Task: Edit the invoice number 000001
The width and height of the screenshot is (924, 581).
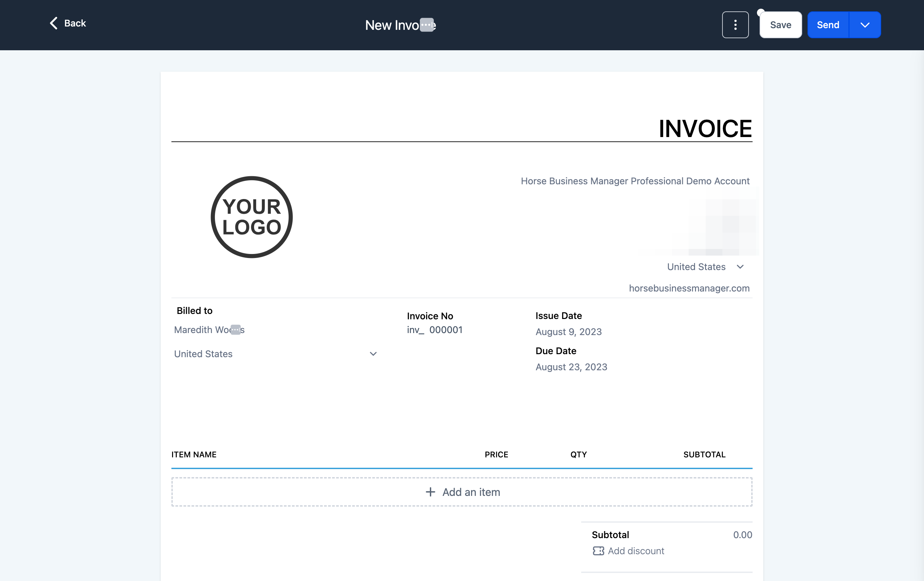Action: [446, 330]
